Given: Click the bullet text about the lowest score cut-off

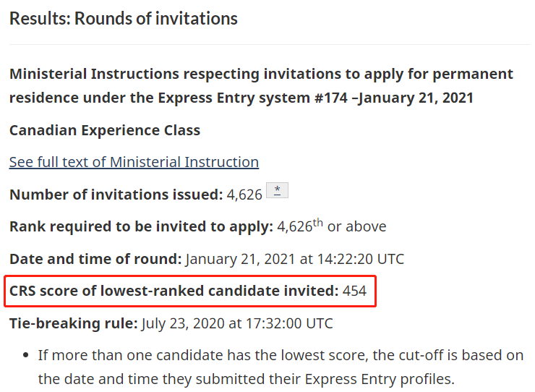Looking at the screenshot, I should (x=281, y=367).
